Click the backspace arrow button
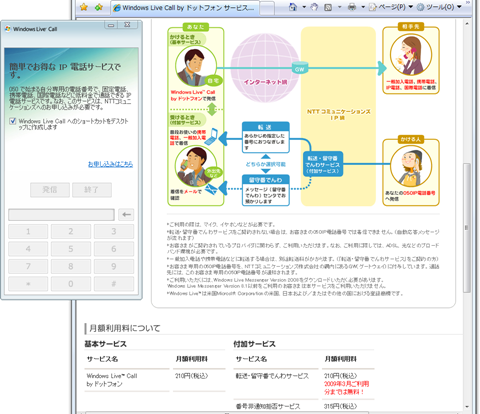The width and height of the screenshot is (480, 414). coord(126,215)
